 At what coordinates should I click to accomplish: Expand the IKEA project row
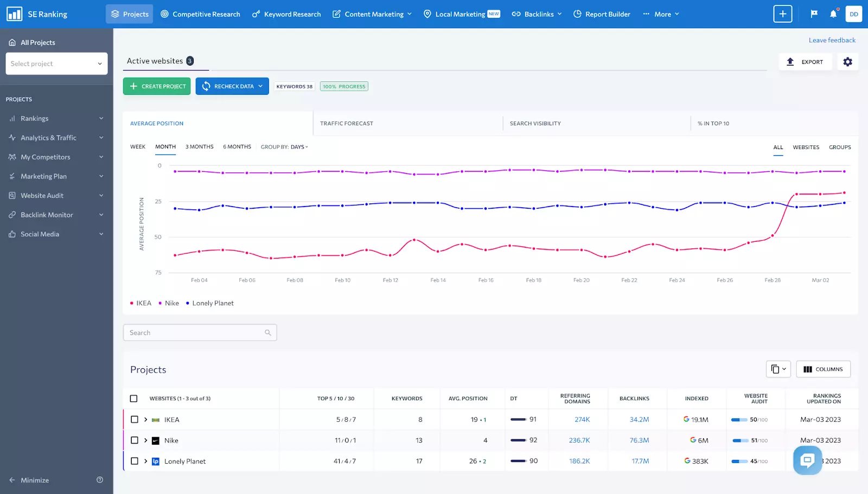pyautogui.click(x=145, y=420)
